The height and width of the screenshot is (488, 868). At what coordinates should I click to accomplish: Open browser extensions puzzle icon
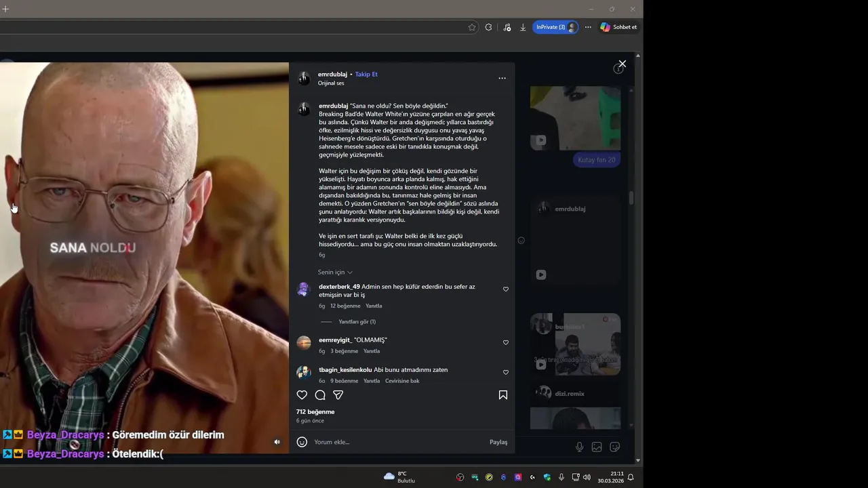[488, 27]
